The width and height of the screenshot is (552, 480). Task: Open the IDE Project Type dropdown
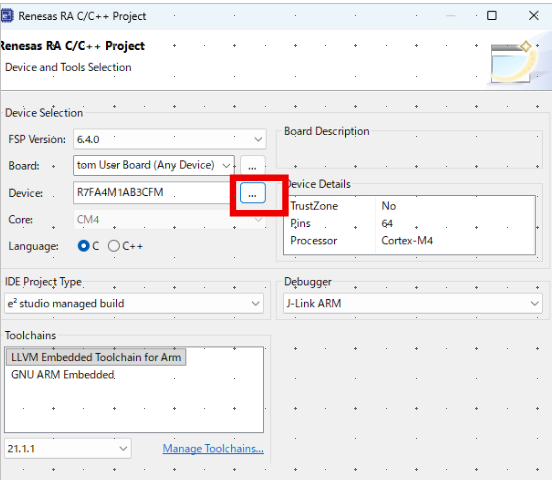[x=134, y=304]
